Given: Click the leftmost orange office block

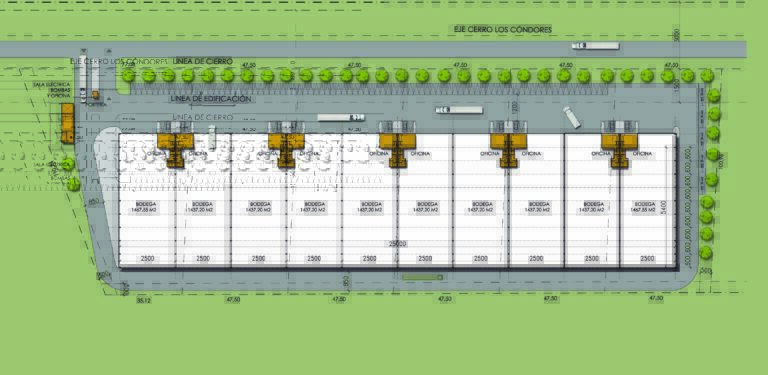Looking at the screenshot, I should coord(175,147).
